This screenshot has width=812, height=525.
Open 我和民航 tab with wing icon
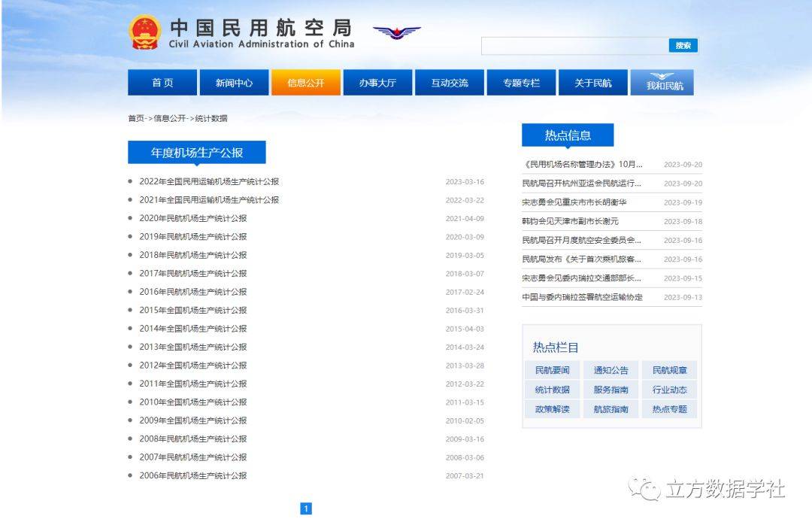click(x=662, y=83)
